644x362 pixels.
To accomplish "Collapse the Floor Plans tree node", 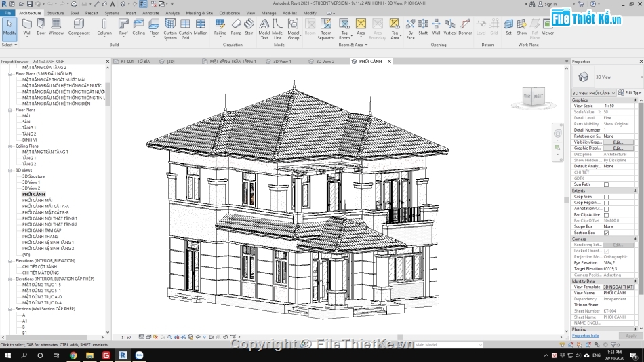I will point(10,110).
